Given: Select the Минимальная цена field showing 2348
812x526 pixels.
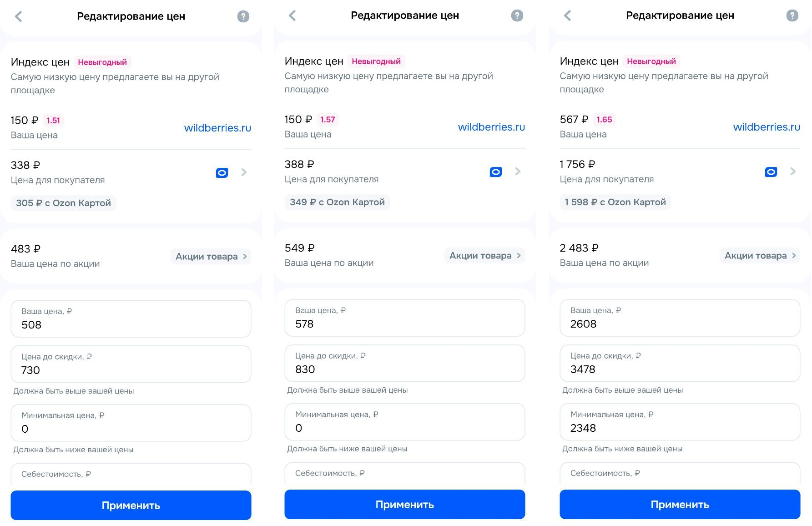Looking at the screenshot, I should click(x=680, y=422).
